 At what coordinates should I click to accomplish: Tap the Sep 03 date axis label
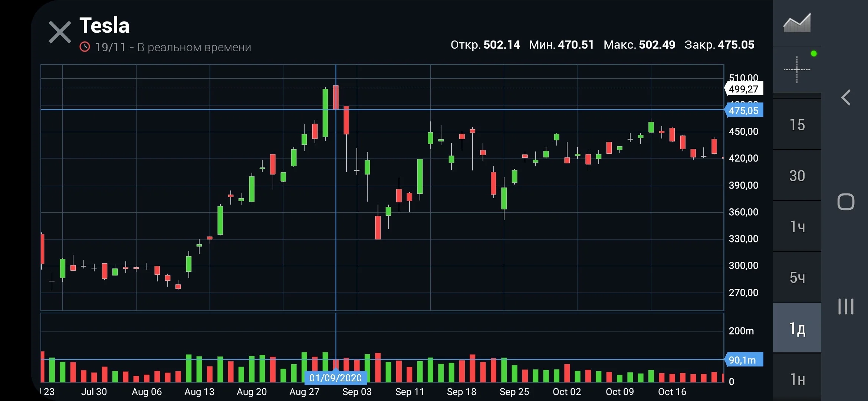point(357,392)
